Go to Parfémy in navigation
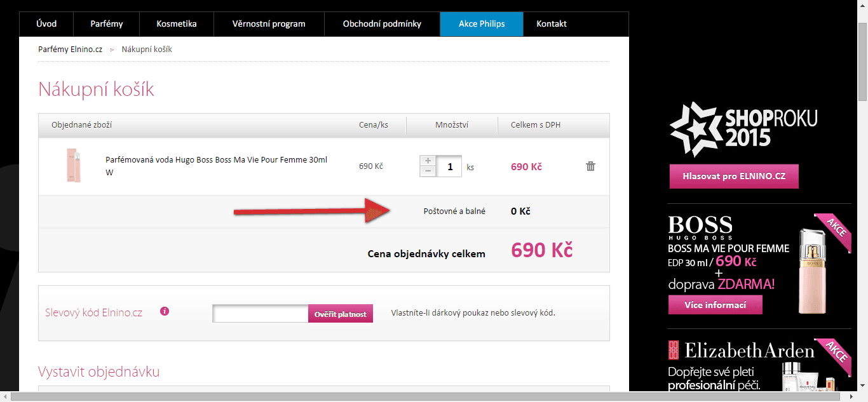 coord(105,24)
